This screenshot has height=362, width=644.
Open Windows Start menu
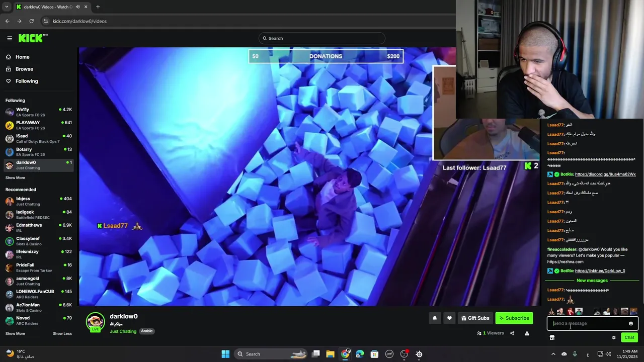coord(225,354)
